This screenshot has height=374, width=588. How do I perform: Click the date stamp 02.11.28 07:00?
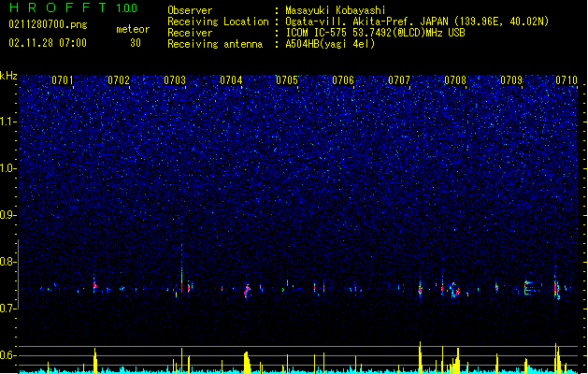48,43
